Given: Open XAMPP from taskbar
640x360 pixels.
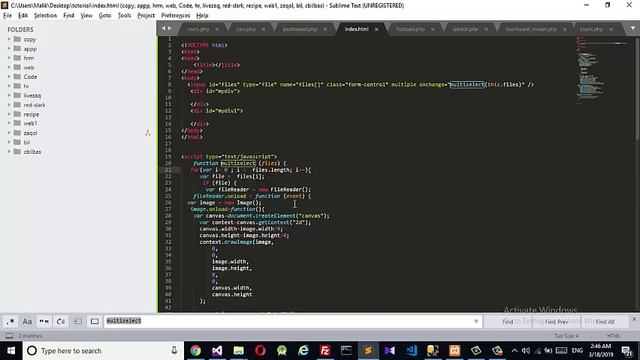Looking at the screenshot, I should coord(454,351).
